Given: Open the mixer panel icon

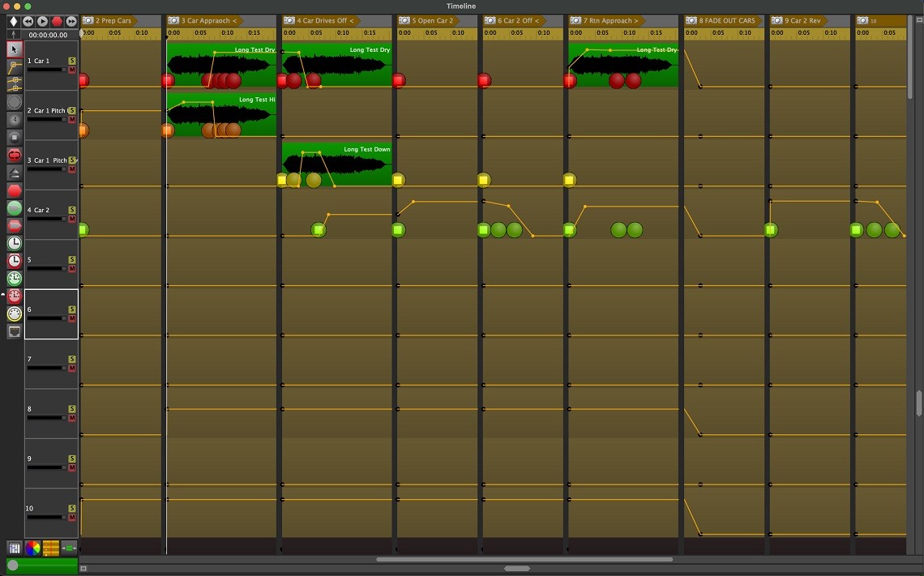Looking at the screenshot, I should pos(15,548).
